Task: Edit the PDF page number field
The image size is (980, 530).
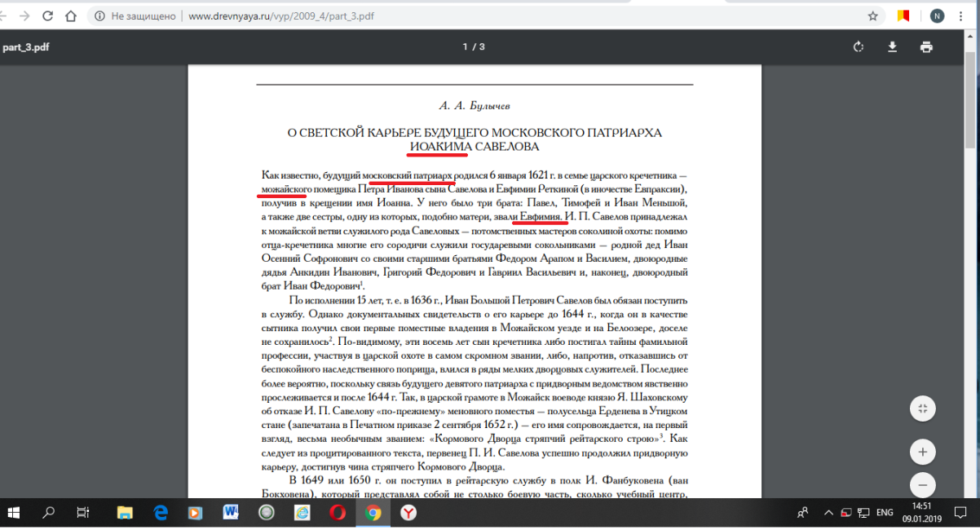Action: [x=466, y=46]
